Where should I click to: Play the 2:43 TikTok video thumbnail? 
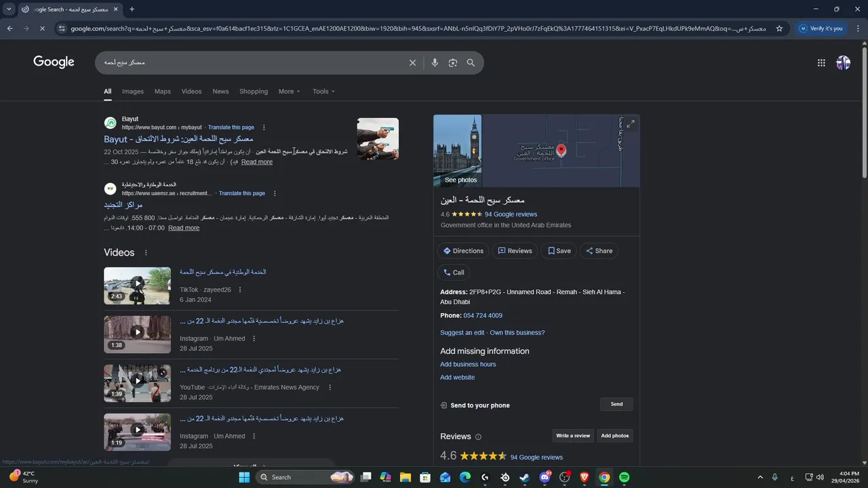(x=137, y=285)
